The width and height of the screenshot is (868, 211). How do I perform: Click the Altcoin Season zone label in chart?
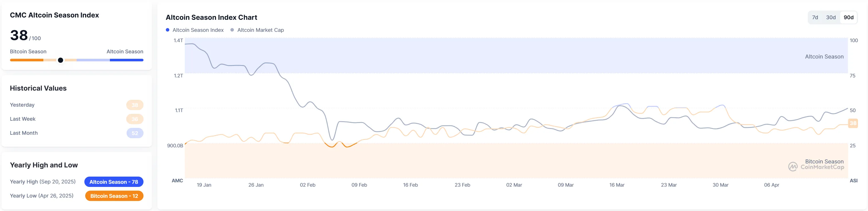824,56
